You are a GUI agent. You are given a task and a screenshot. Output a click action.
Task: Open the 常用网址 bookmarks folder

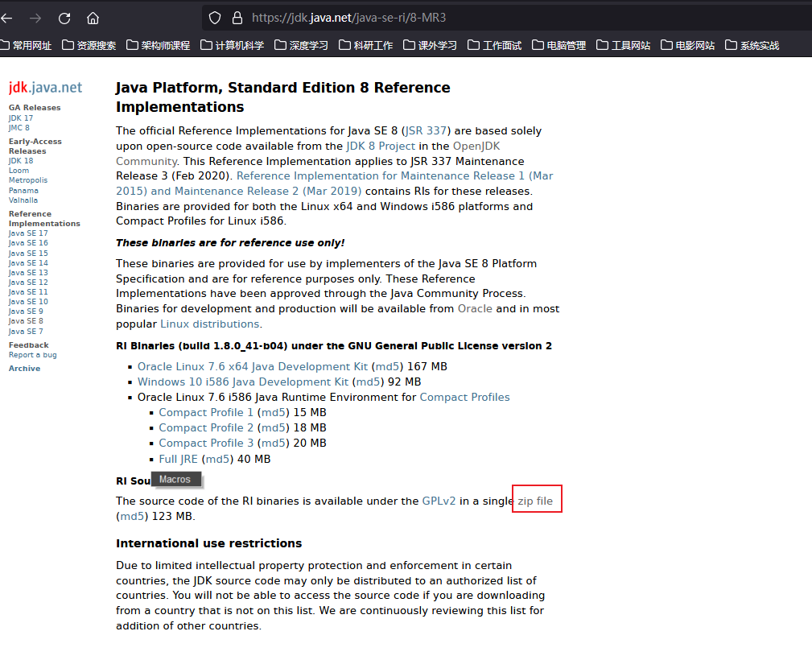(26, 46)
